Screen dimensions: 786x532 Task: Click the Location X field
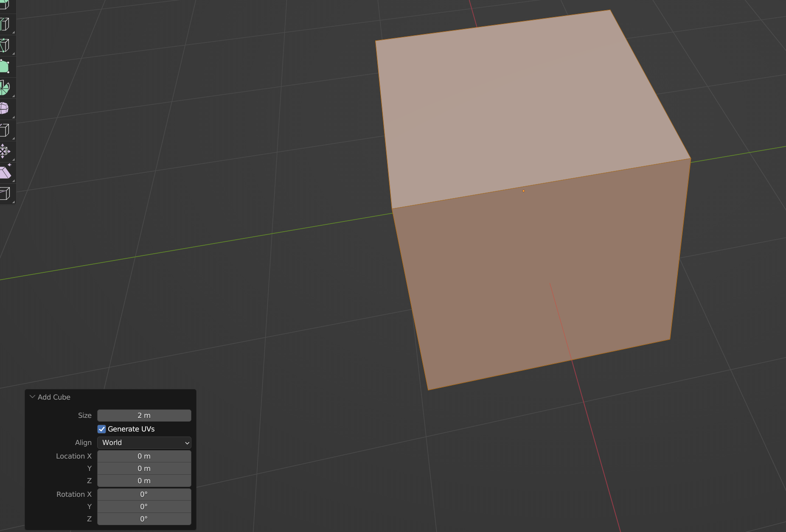[x=144, y=456]
